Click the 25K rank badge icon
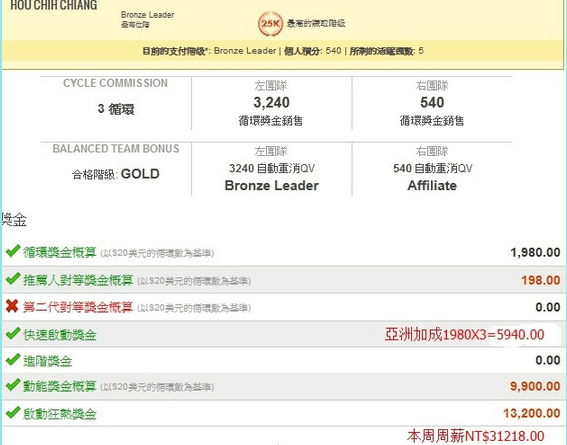This screenshot has height=445, width=567. coord(270,24)
